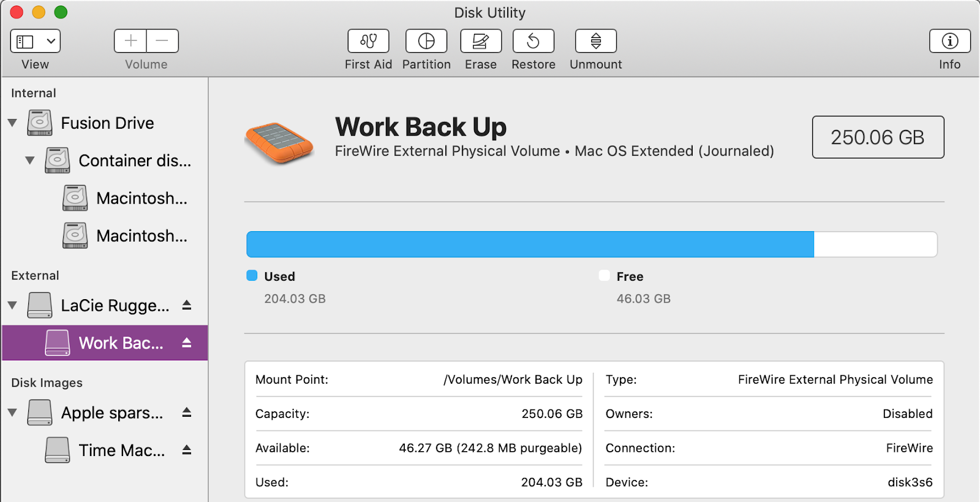
Task: Click the Available 46.27 GB value
Action: (x=491, y=448)
